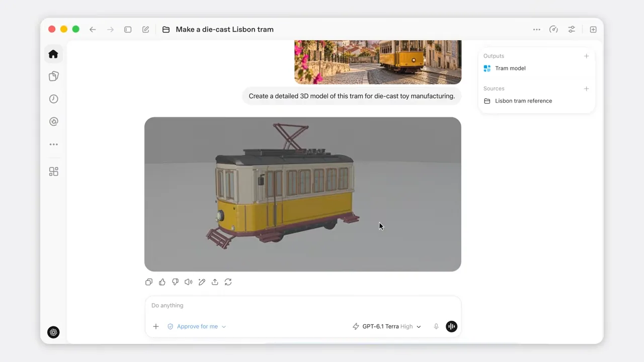The image size is (644, 362).
Task: Click the top-right plus panel icon
Action: coord(593,30)
